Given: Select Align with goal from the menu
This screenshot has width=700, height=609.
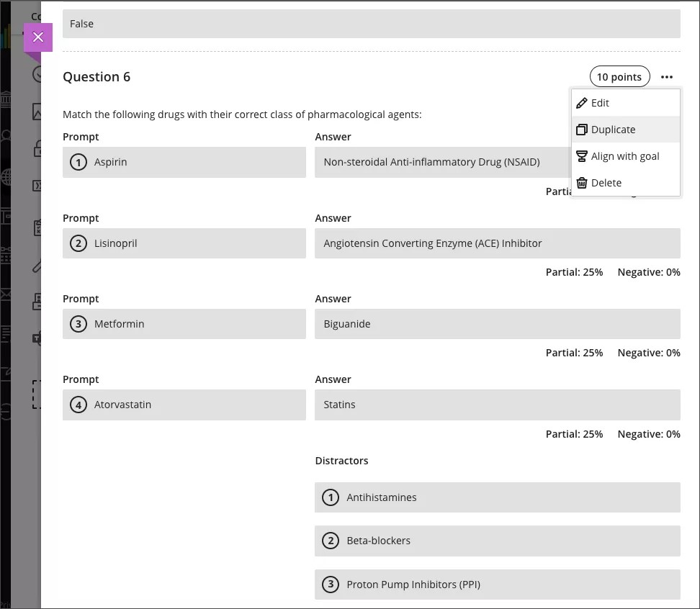Looking at the screenshot, I should click(626, 155).
